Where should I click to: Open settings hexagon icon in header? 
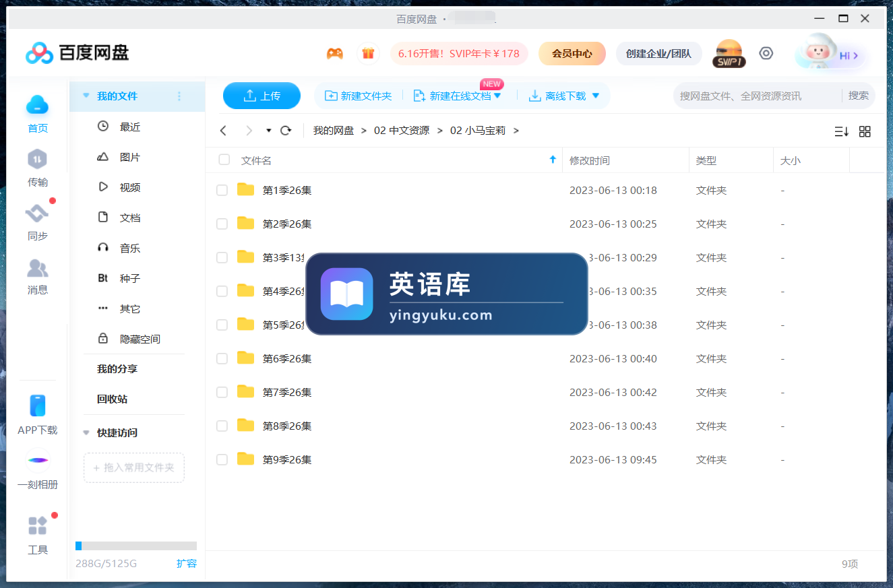[x=766, y=53]
